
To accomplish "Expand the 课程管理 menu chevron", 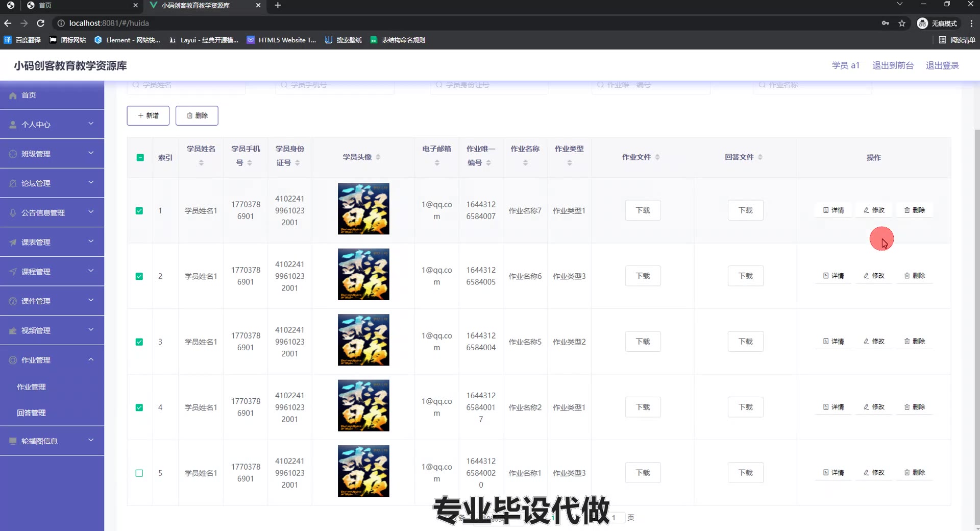I will [x=91, y=271].
